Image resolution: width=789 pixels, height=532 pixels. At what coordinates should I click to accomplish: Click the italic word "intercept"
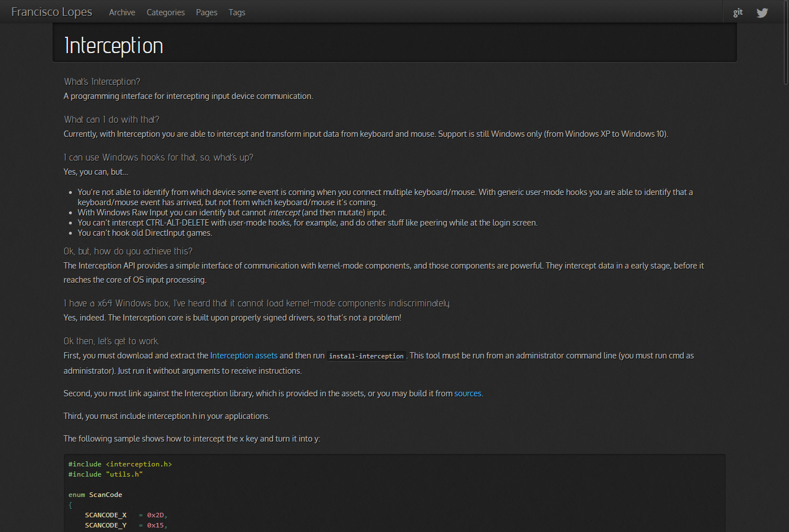point(284,213)
